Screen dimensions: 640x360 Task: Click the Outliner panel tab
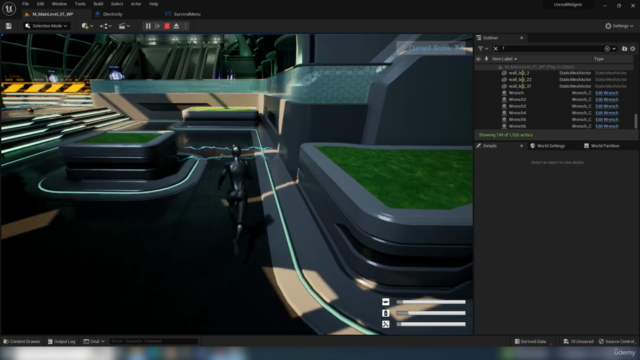pyautogui.click(x=491, y=38)
